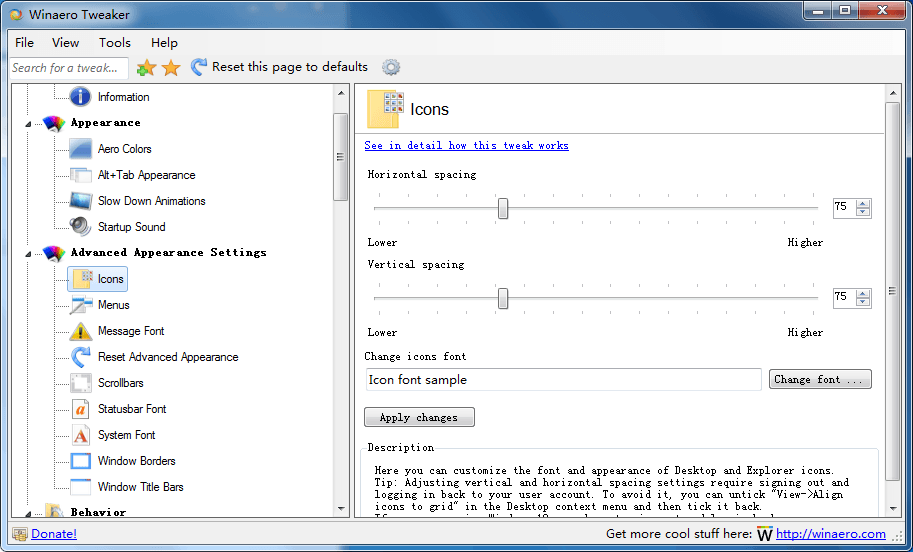Click the Winaero Tweaker title bar icon
This screenshot has height=552, width=913.
click(x=16, y=15)
